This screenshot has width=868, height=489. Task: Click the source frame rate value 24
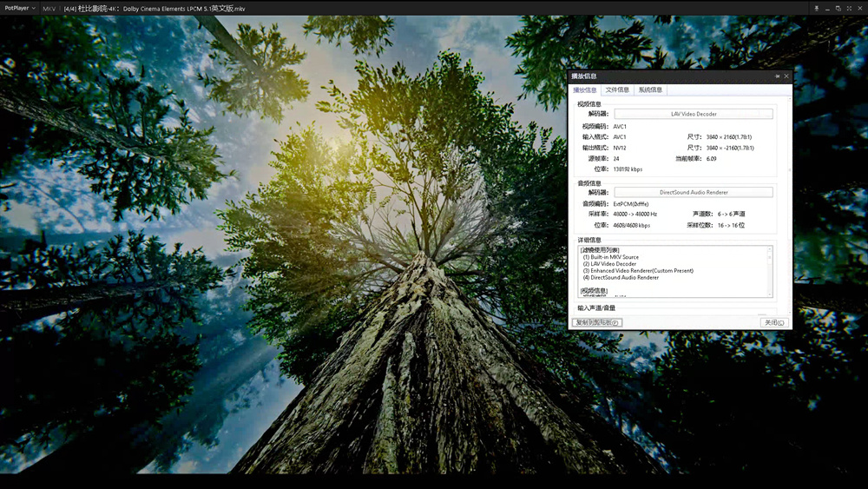click(x=616, y=158)
